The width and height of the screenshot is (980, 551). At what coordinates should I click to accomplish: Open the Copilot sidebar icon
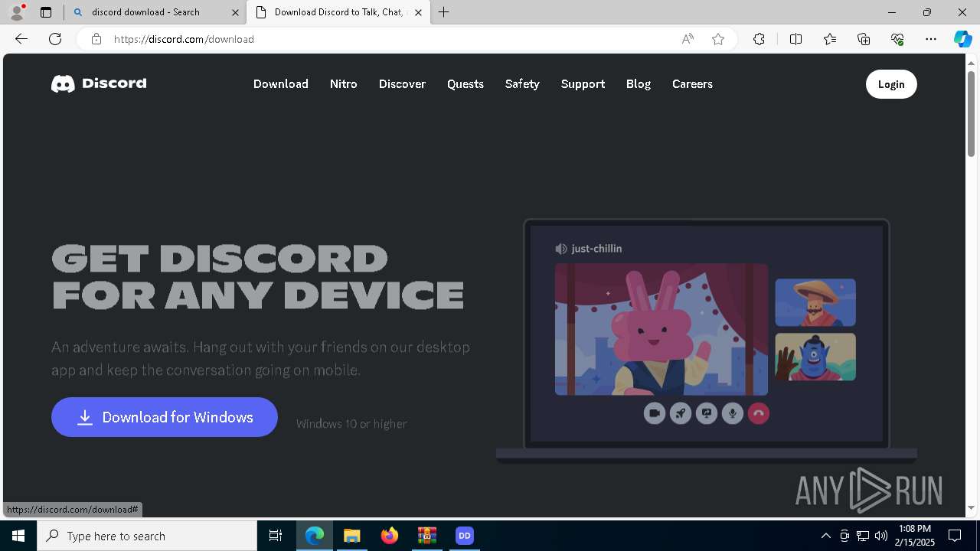(962, 39)
